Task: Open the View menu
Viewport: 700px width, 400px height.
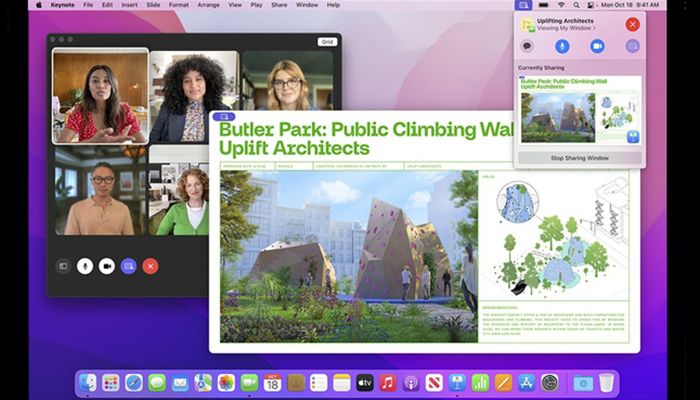Action: [x=235, y=5]
